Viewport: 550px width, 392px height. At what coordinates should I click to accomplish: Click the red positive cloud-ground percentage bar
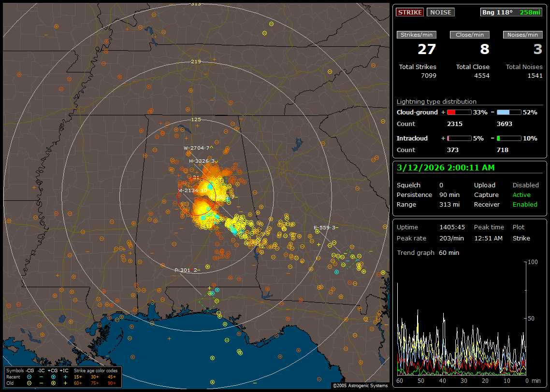pos(459,112)
